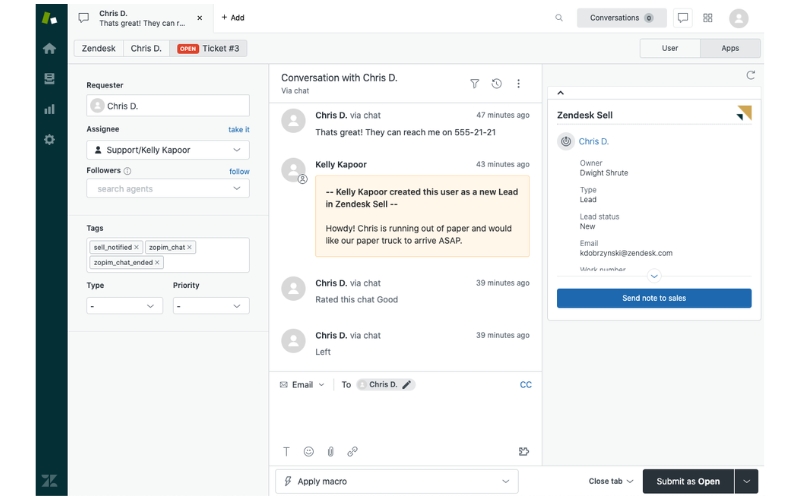
Task: Open the Views list icon in sidebar
Action: (49, 79)
